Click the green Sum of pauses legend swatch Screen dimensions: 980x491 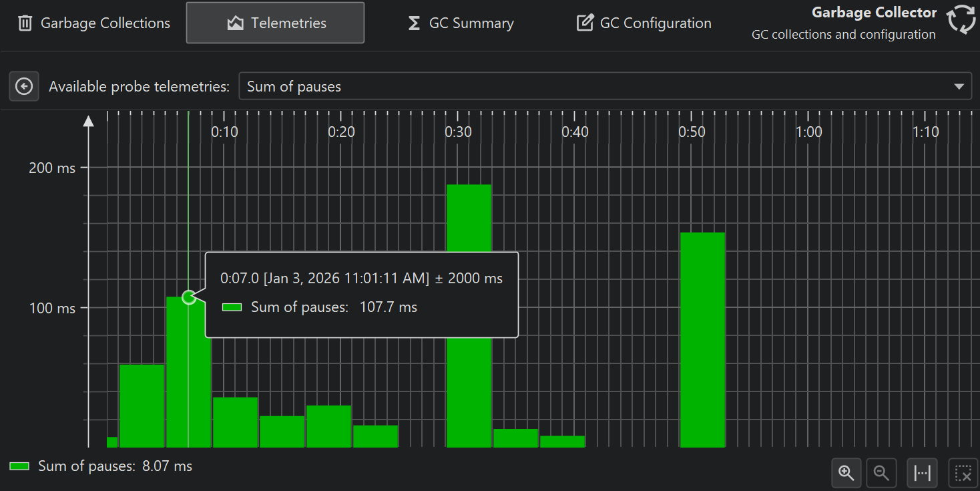pyautogui.click(x=19, y=466)
